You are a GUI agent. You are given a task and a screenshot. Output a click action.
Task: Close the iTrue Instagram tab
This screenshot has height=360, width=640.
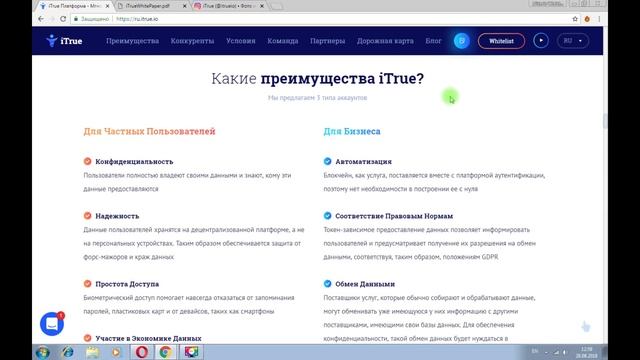click(262, 6)
